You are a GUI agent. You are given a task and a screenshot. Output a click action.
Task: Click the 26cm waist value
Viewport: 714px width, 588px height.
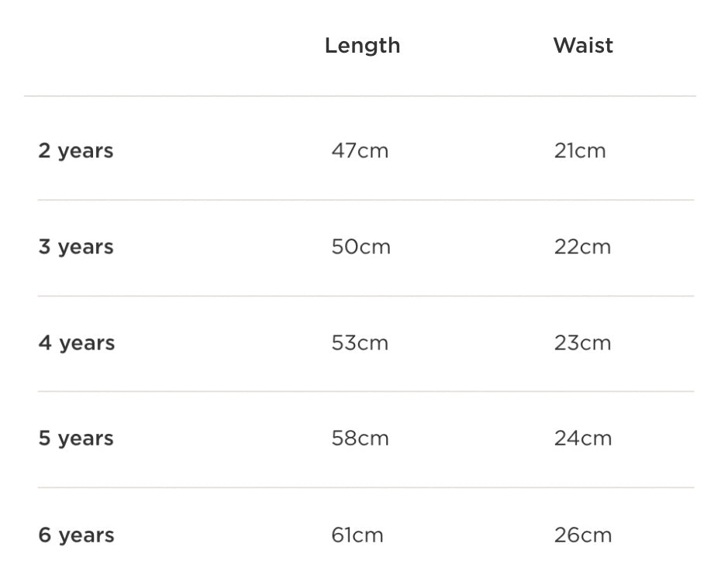pyautogui.click(x=583, y=535)
